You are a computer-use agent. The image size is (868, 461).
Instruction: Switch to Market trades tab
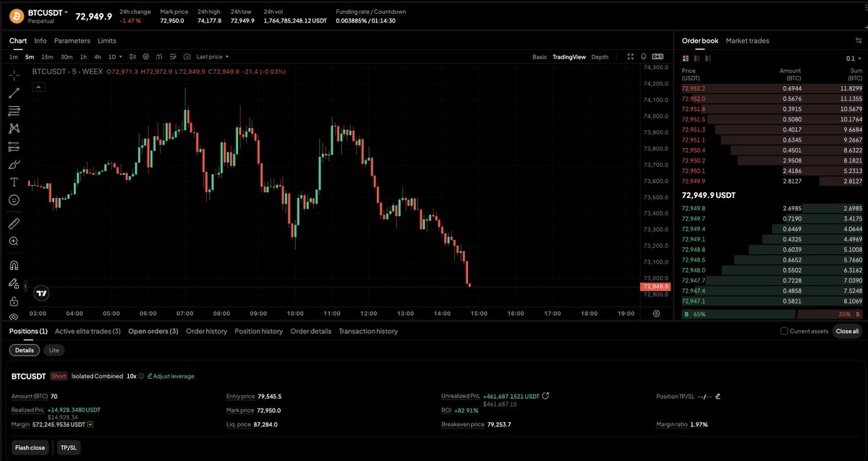[x=747, y=40]
